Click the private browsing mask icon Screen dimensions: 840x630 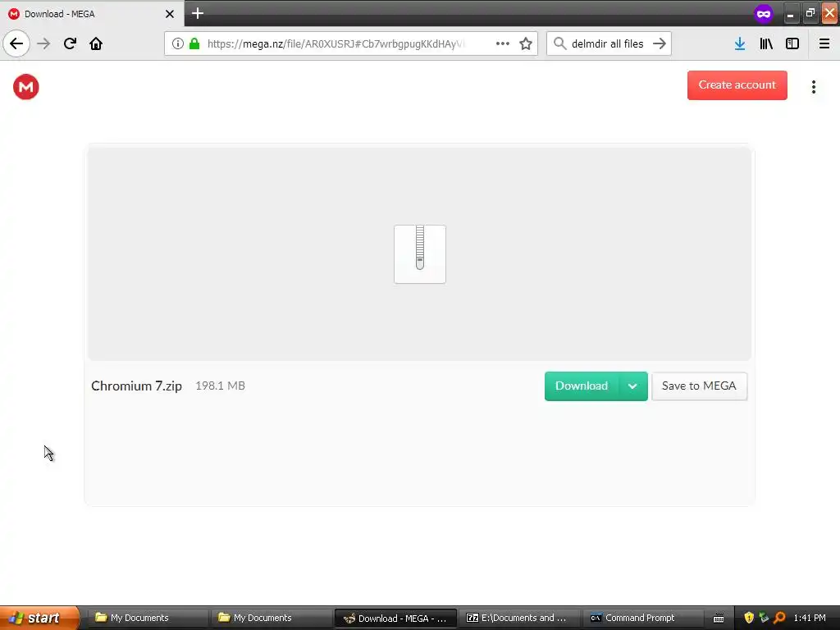[764, 13]
